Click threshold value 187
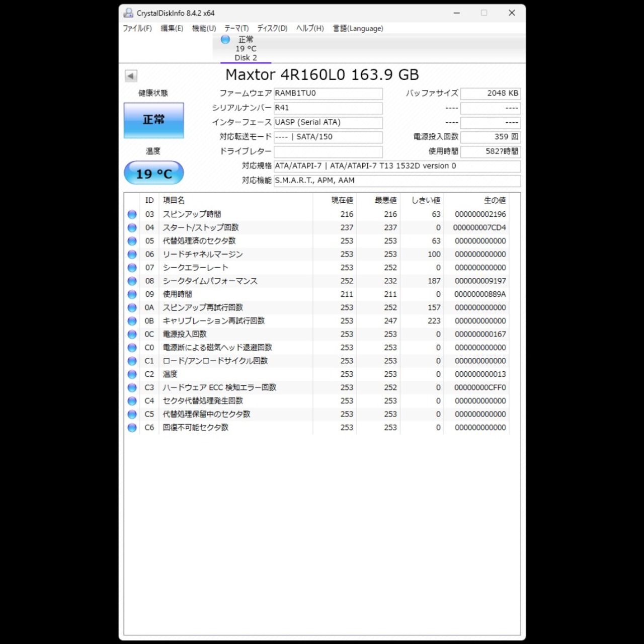Viewport: 644px width, 644px height. tap(434, 281)
